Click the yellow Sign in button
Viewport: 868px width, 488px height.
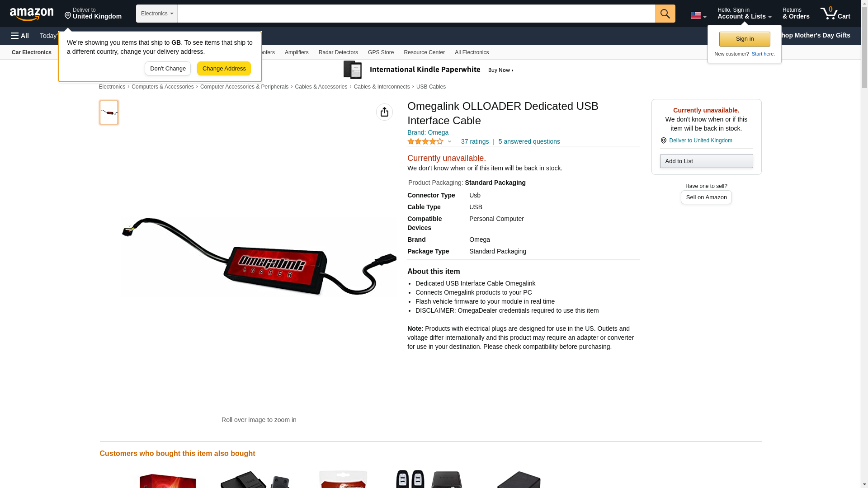pos(745,39)
